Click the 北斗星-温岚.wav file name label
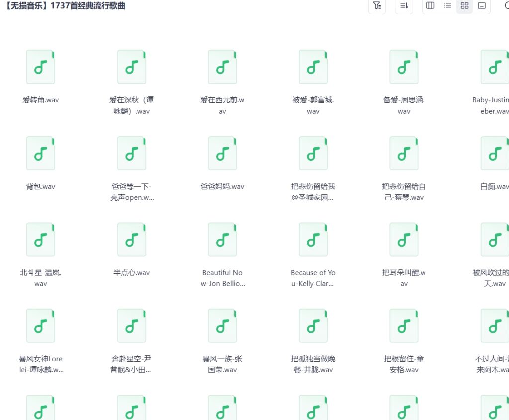 click(41, 278)
